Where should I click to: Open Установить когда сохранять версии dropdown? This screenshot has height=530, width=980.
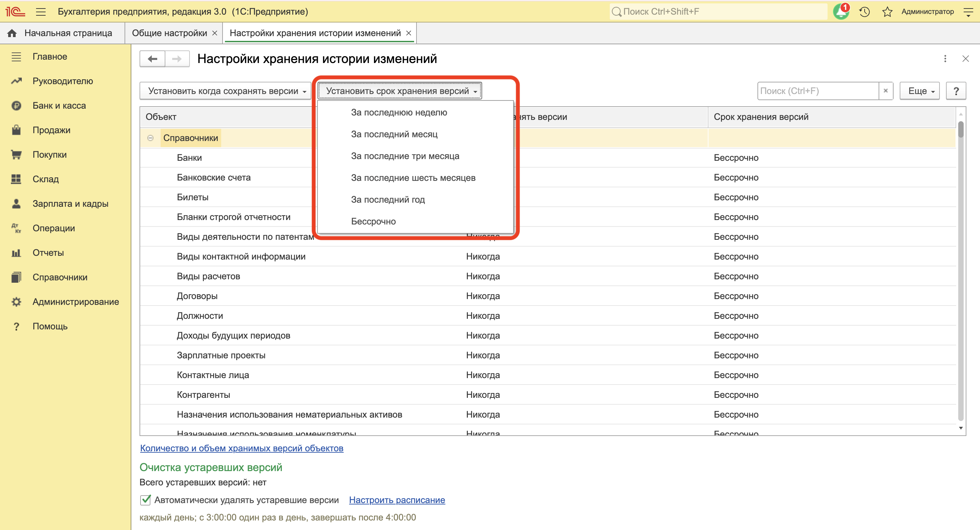click(225, 91)
